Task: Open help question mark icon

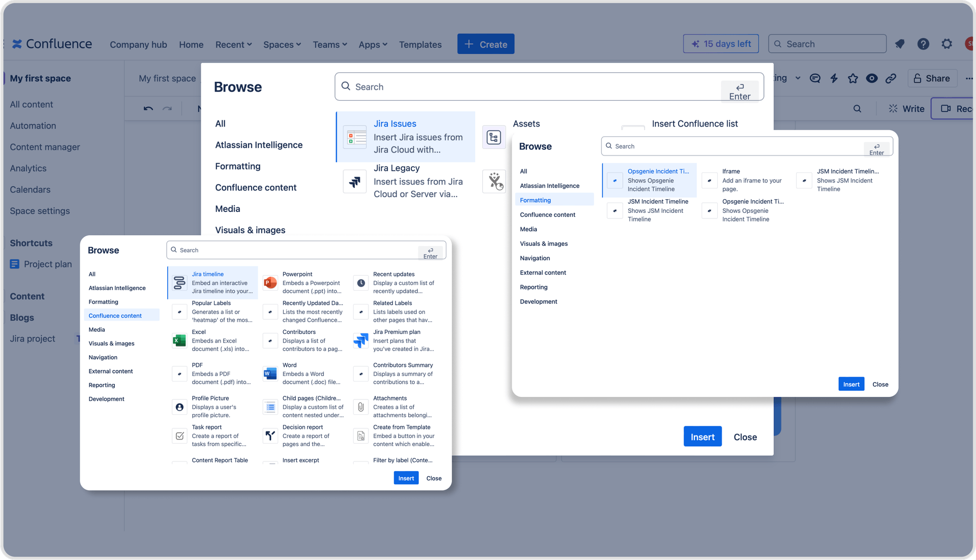Action: (923, 44)
